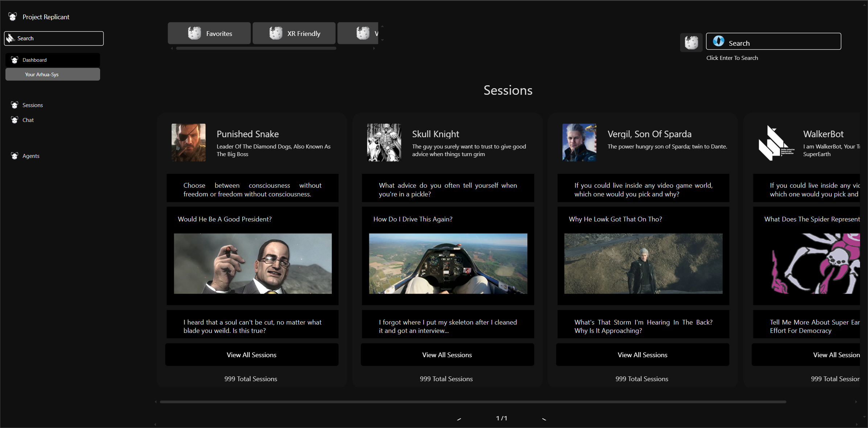Image resolution: width=868 pixels, height=428 pixels.
Task: Click the Project Replicant logo icon
Action: coord(13,17)
